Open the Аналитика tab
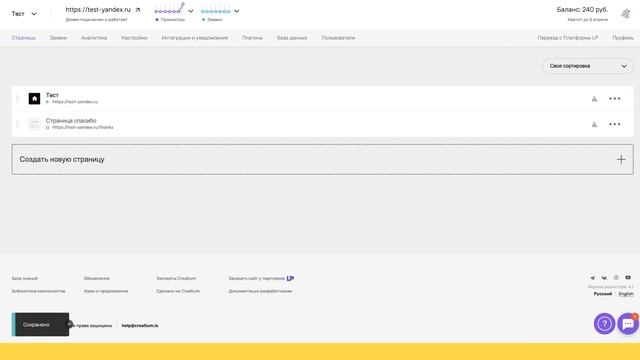 click(x=94, y=38)
